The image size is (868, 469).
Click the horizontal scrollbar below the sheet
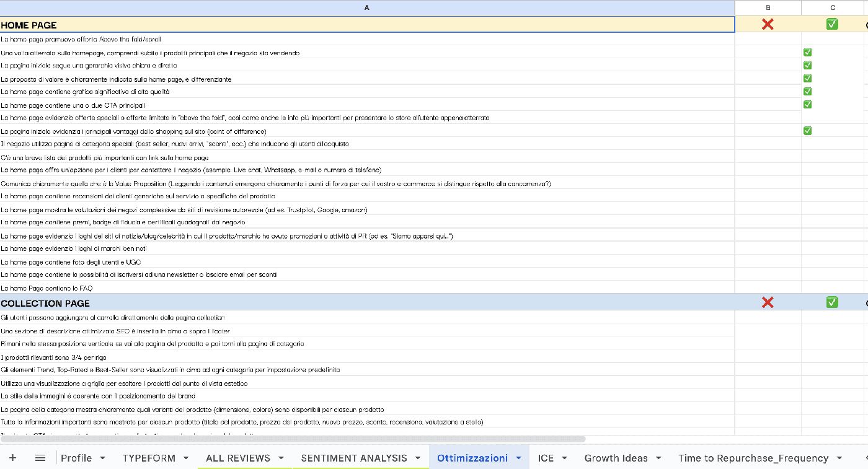coord(293,439)
